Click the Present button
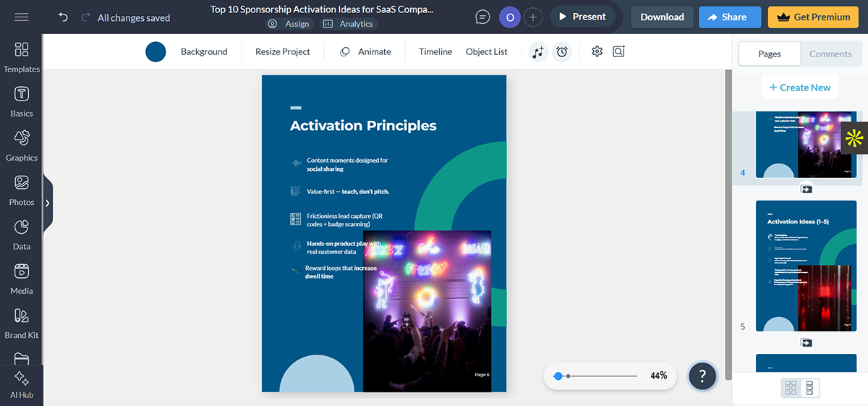The width and height of the screenshot is (868, 406). 582,17
